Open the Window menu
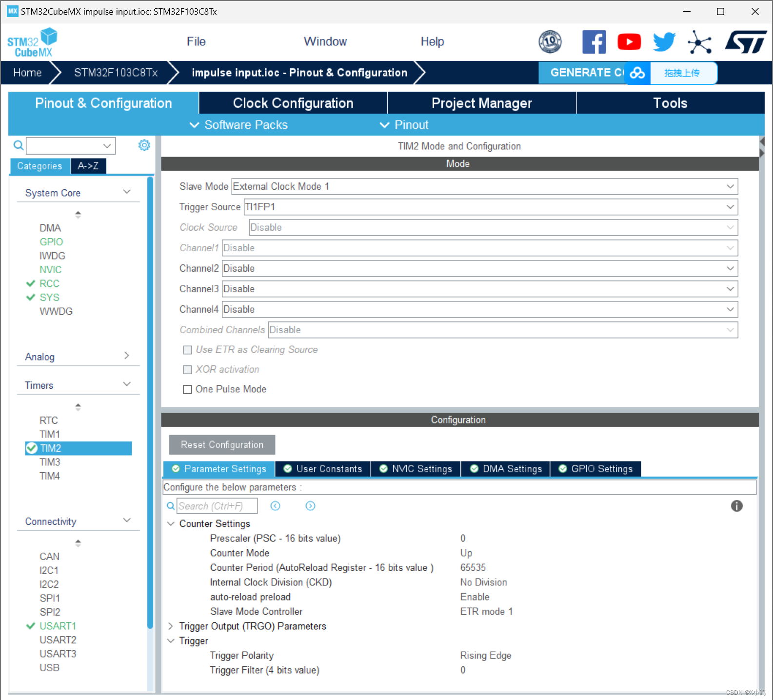The image size is (773, 700). click(325, 41)
